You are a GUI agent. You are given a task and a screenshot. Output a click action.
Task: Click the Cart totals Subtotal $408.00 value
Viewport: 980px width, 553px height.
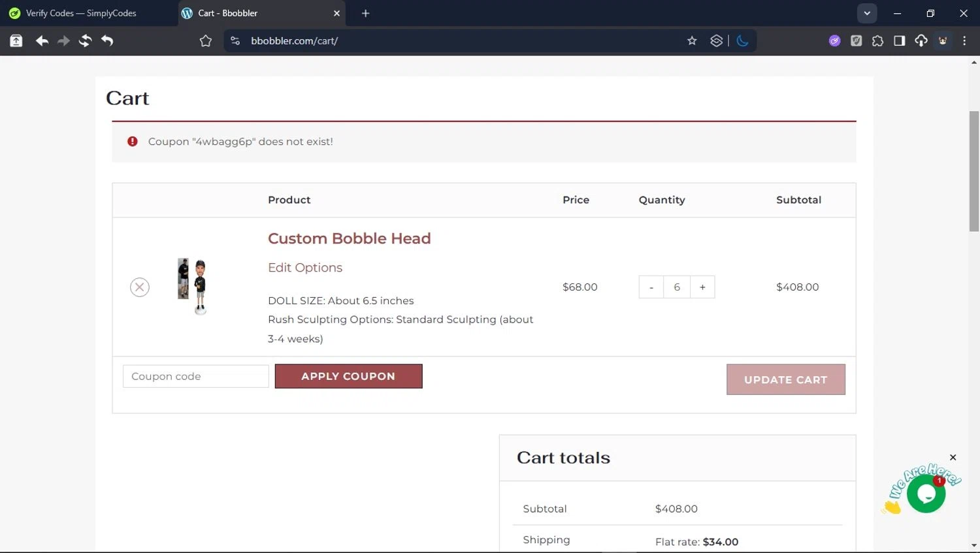click(676, 509)
